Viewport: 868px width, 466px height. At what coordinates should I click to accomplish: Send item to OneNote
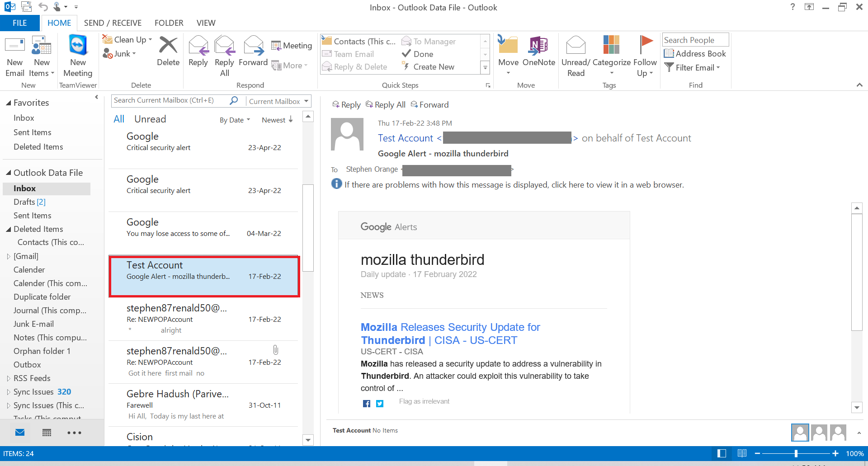click(x=538, y=52)
